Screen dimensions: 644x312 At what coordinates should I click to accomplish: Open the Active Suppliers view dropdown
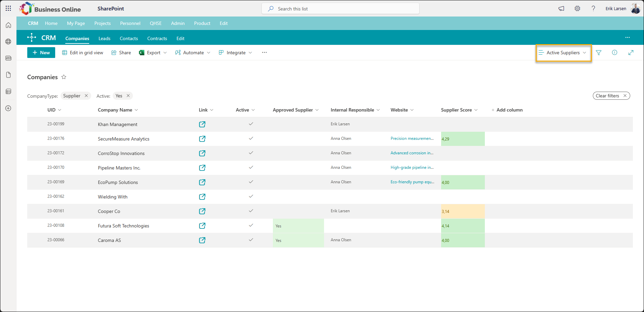[563, 53]
